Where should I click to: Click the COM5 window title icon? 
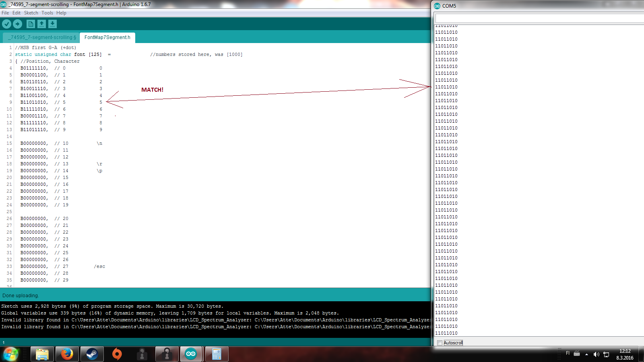(x=437, y=6)
